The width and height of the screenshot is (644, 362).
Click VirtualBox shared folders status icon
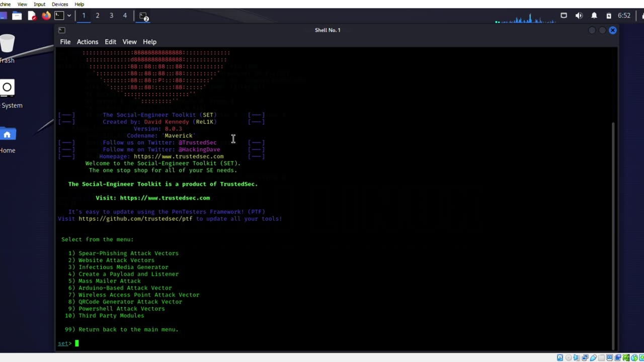point(601,357)
